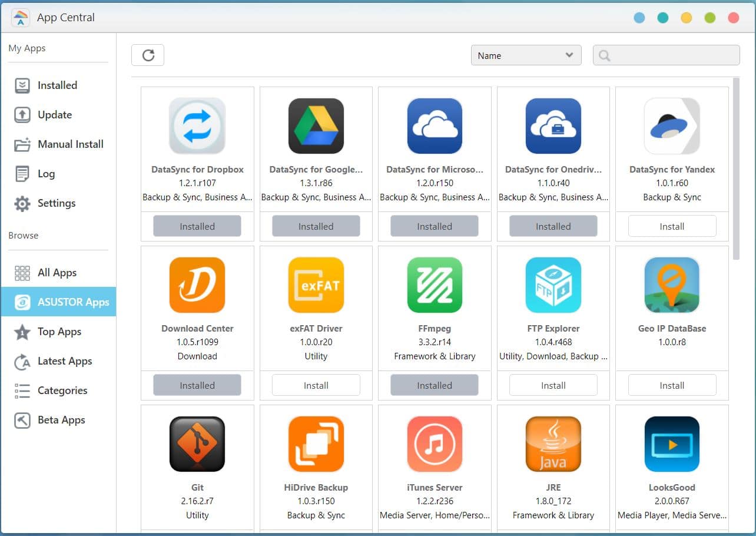Open the Geo IP DataBase icon

point(672,285)
